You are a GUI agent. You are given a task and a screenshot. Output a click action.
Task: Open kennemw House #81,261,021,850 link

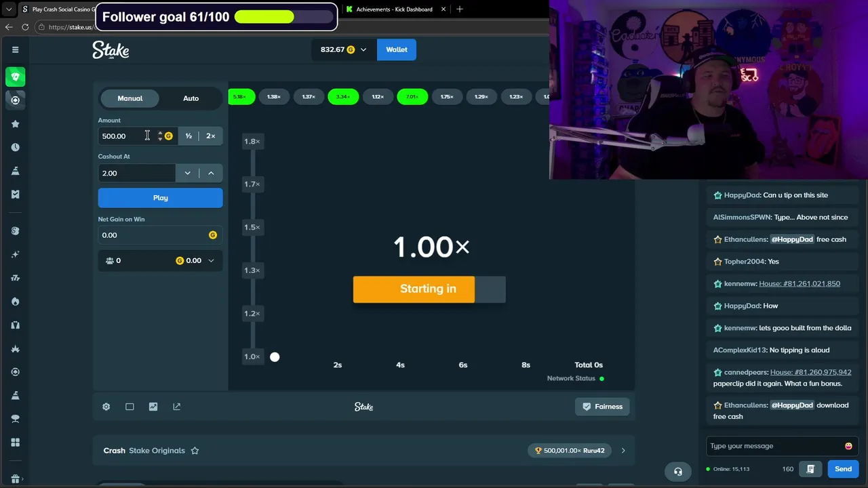[800, 284]
